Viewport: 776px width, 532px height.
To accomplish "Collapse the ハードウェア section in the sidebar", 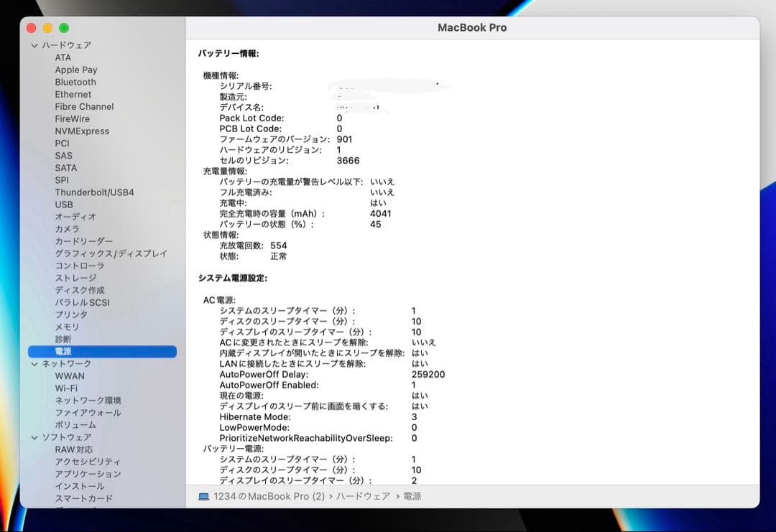I will point(33,45).
